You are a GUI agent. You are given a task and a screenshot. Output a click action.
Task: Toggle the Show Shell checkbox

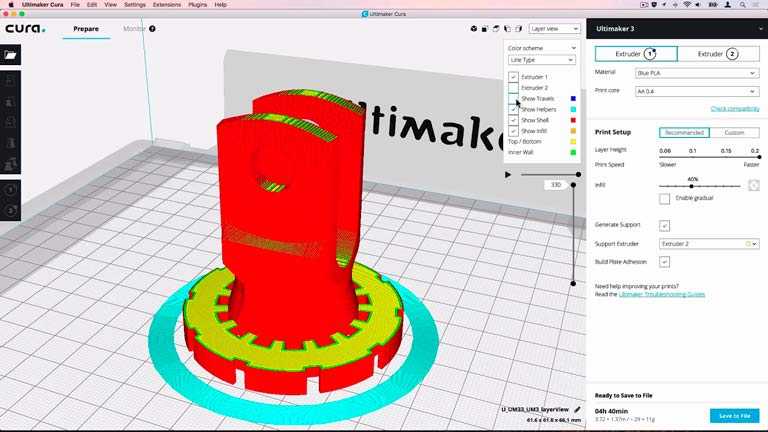513,120
